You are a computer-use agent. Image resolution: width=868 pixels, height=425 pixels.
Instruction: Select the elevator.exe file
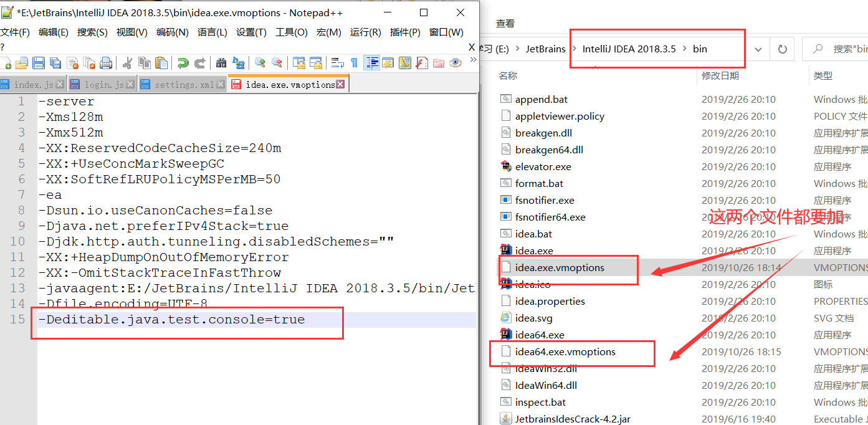[543, 166]
